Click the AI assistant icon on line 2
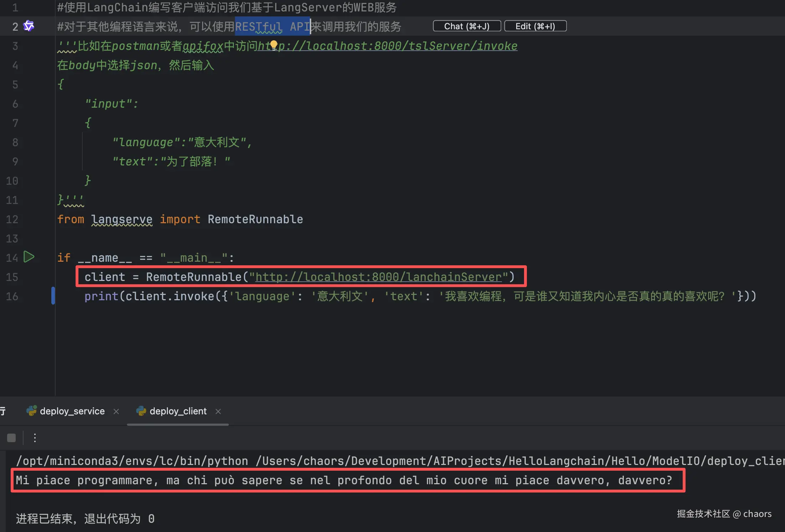785x532 pixels. coord(29,26)
